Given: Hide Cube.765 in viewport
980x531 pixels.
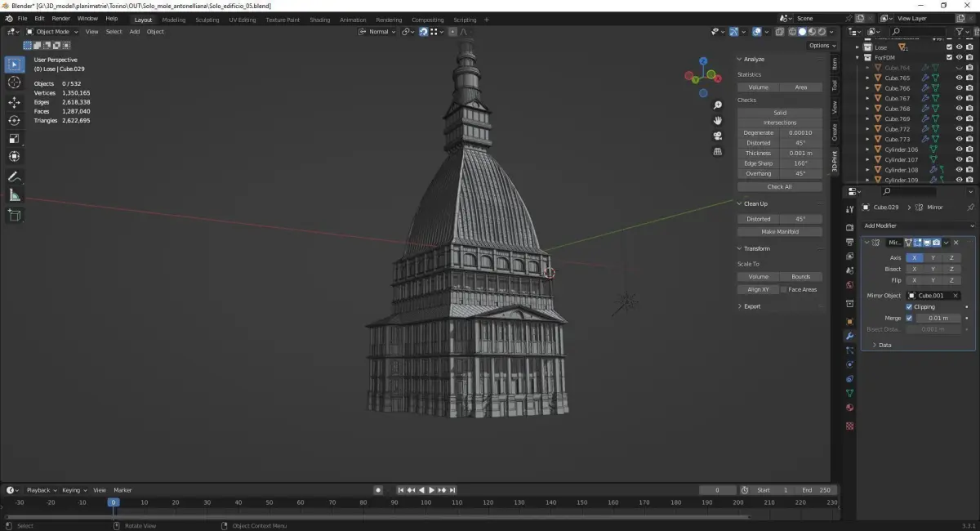Looking at the screenshot, I should (959, 78).
